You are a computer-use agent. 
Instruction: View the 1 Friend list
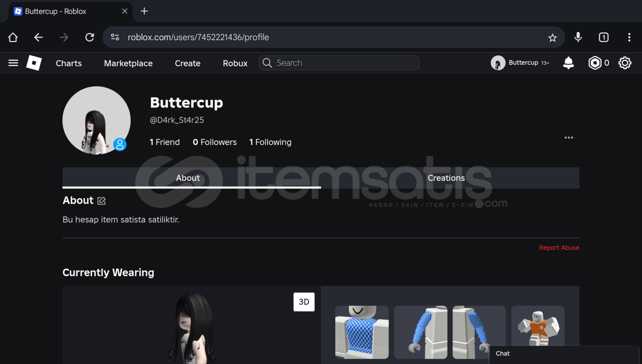click(x=165, y=142)
